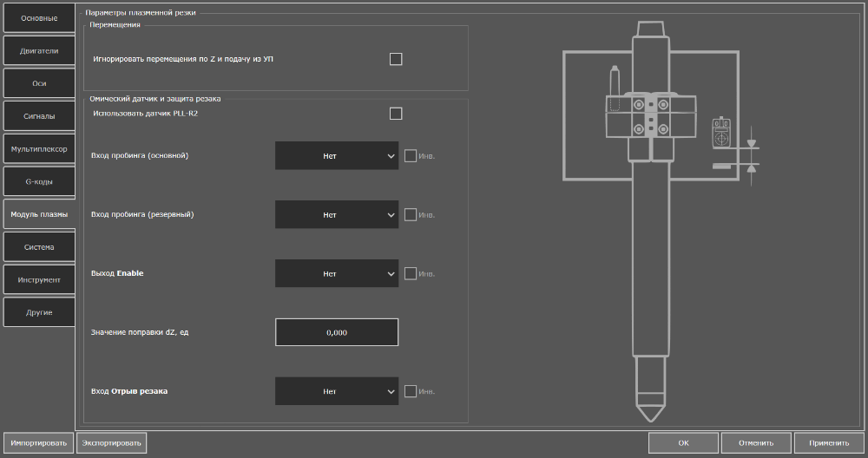Image resolution: width=868 pixels, height=458 pixels.
Task: Enable ignoring Z moves and feed from program
Action: pos(396,59)
